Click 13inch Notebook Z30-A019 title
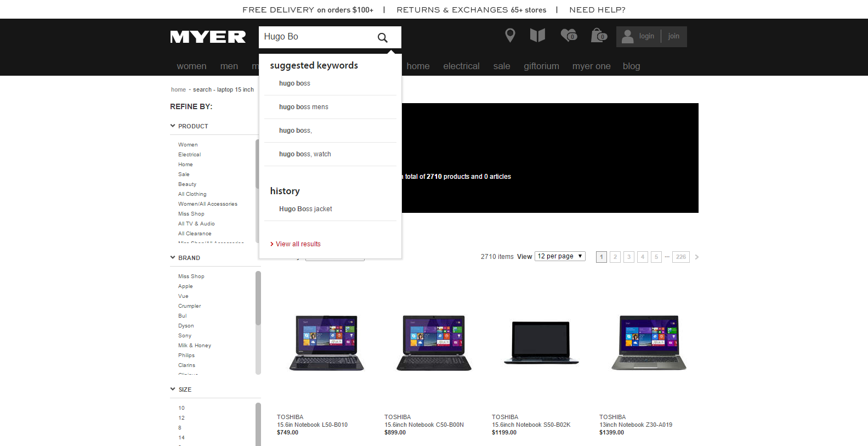This screenshot has height=446, width=868. click(x=636, y=425)
